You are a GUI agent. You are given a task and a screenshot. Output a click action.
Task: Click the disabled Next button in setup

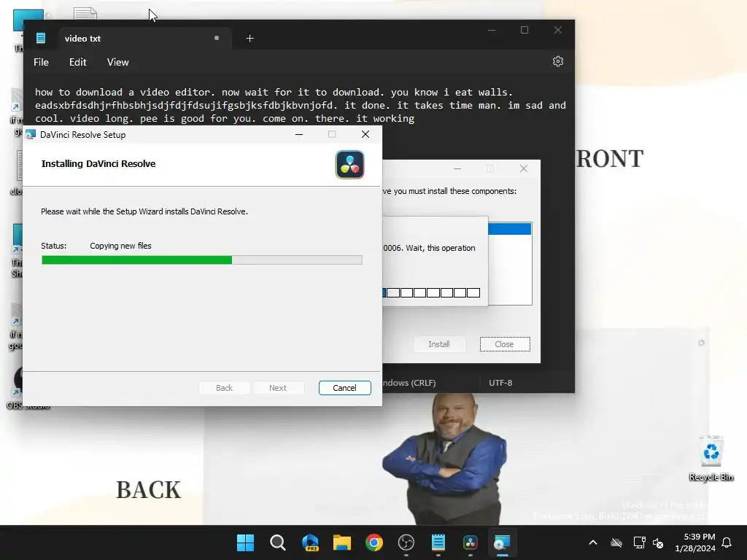click(x=278, y=388)
